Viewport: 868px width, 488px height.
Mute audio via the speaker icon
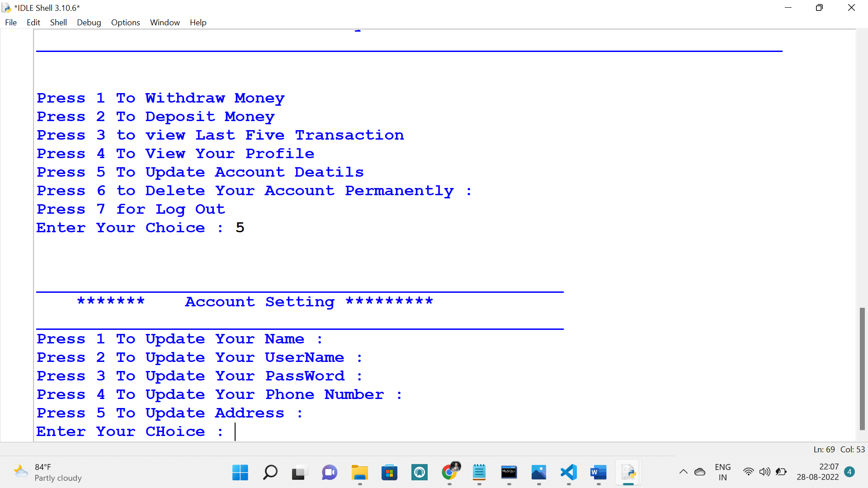click(765, 471)
